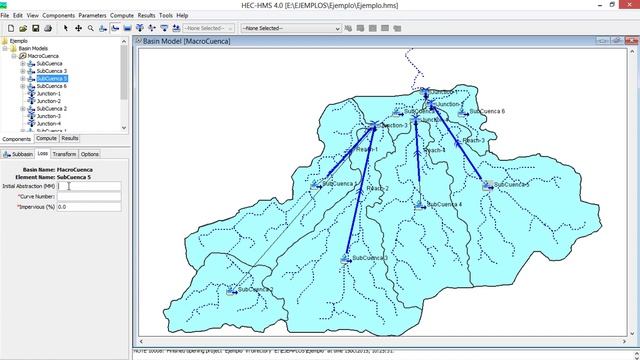This screenshot has width=640, height=360.
Task: Click the map's horizontal scroll right arrow
Action: point(624,341)
